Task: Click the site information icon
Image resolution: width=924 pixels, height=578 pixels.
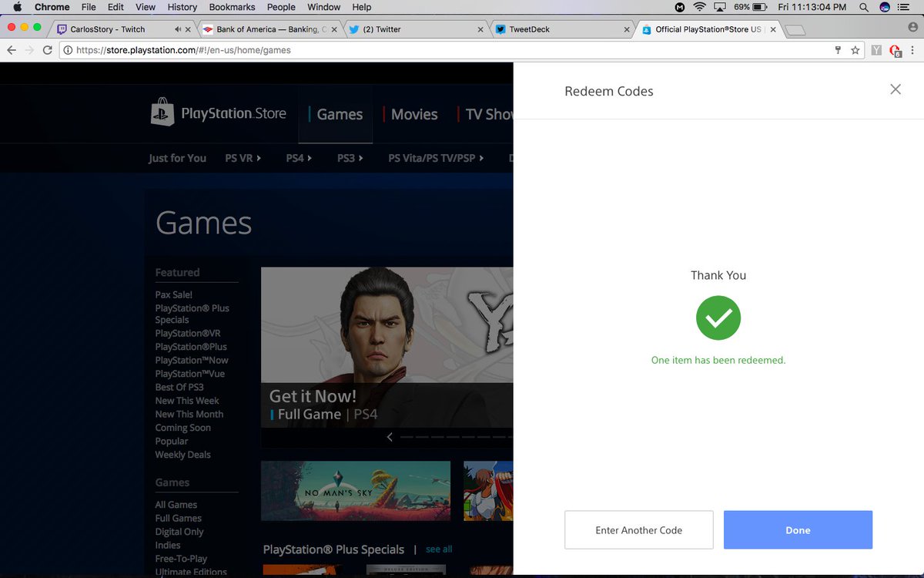Action: click(68, 50)
